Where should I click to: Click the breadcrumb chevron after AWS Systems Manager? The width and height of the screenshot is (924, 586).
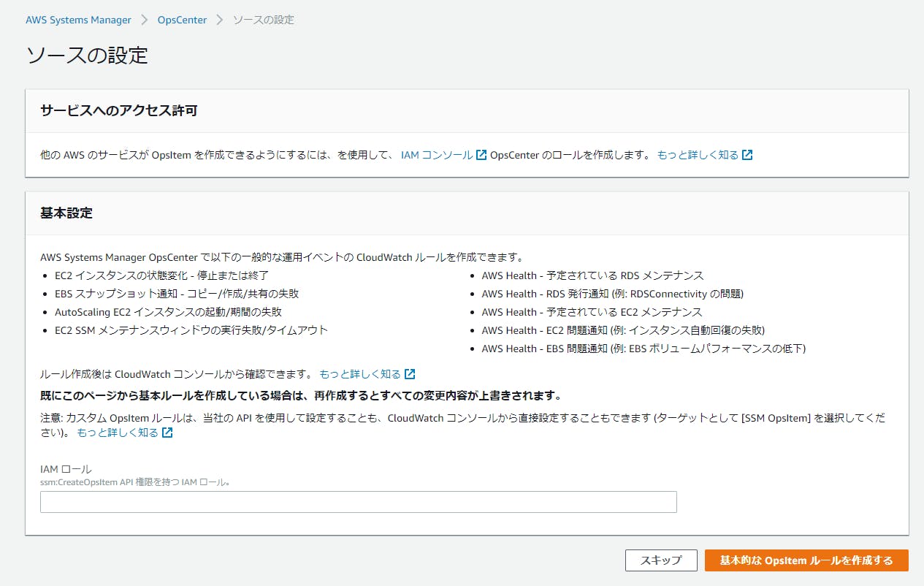145,20
